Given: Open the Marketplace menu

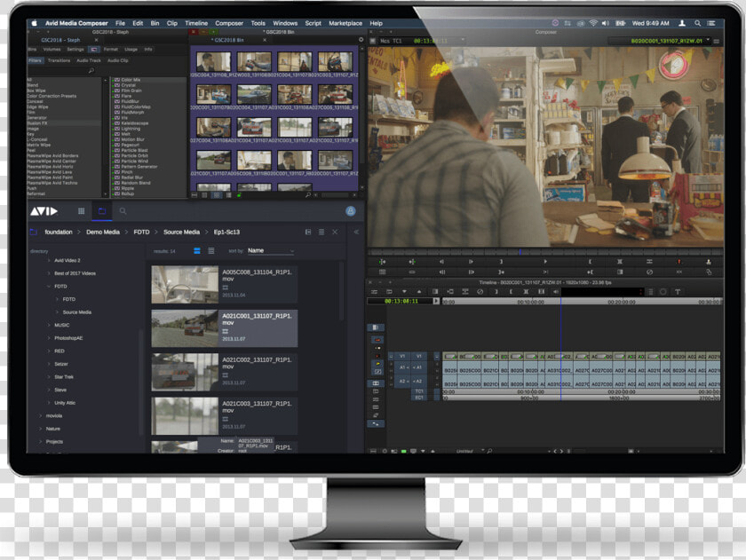Looking at the screenshot, I should 345,23.
